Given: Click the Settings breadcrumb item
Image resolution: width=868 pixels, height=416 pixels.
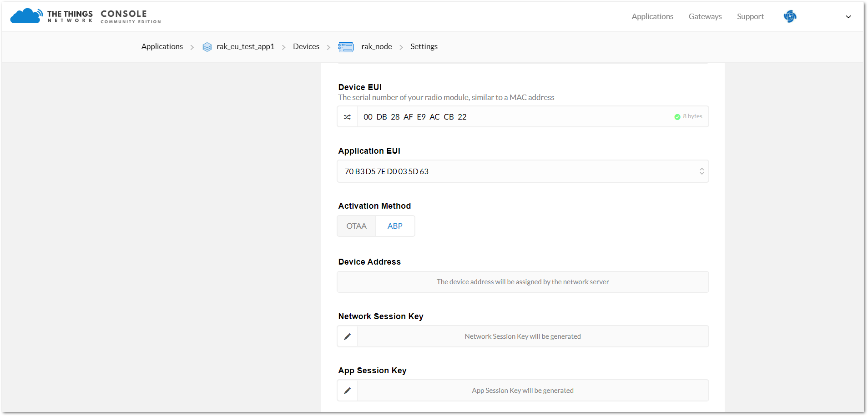Looking at the screenshot, I should [424, 46].
